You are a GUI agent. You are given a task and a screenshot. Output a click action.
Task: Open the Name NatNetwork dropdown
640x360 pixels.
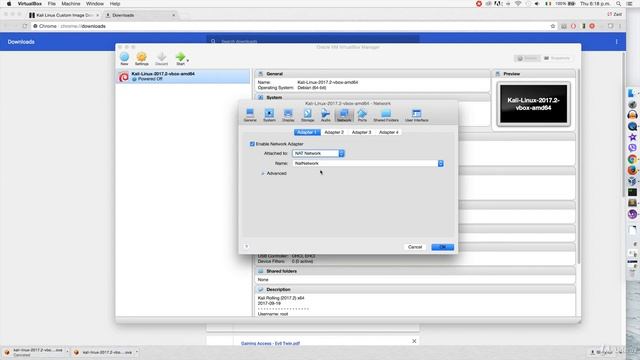coord(368,163)
